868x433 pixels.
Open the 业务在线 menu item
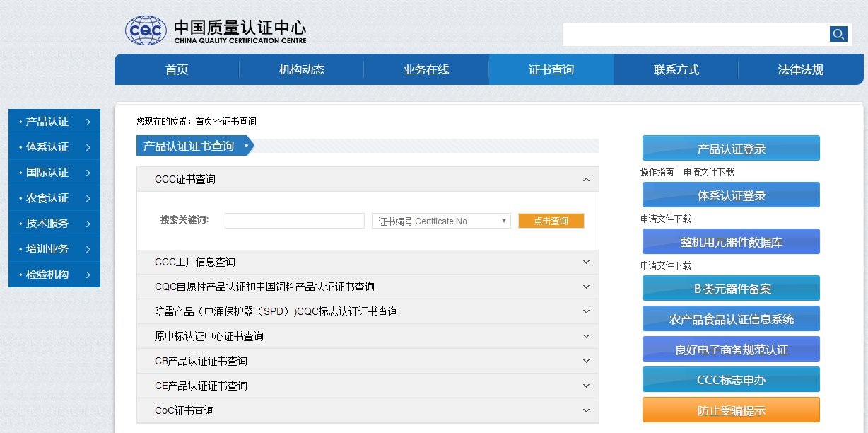coord(426,69)
